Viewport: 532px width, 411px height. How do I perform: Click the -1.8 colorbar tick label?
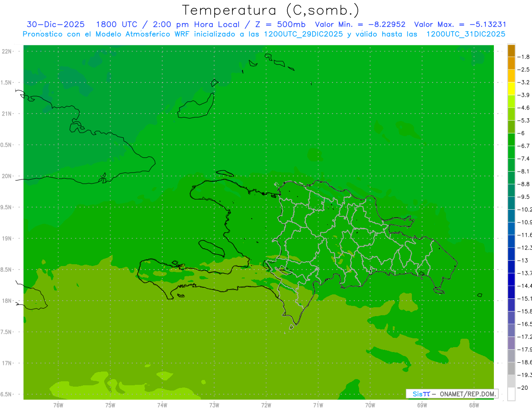(x=524, y=57)
